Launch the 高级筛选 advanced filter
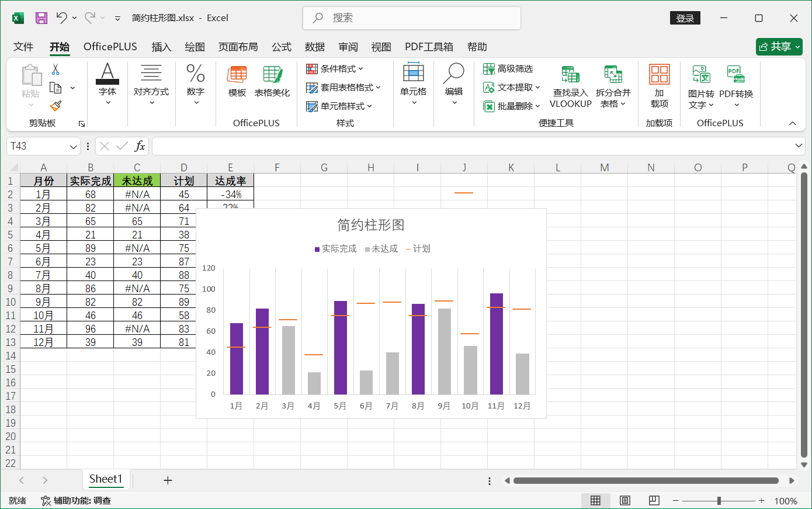Viewport: 812px width, 509px height. click(511, 68)
